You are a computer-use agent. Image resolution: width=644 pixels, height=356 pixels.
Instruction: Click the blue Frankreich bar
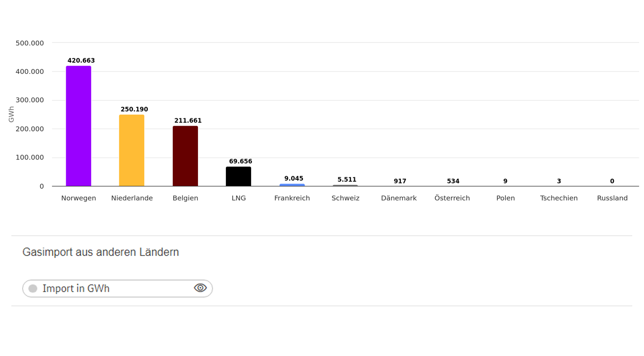(x=292, y=185)
